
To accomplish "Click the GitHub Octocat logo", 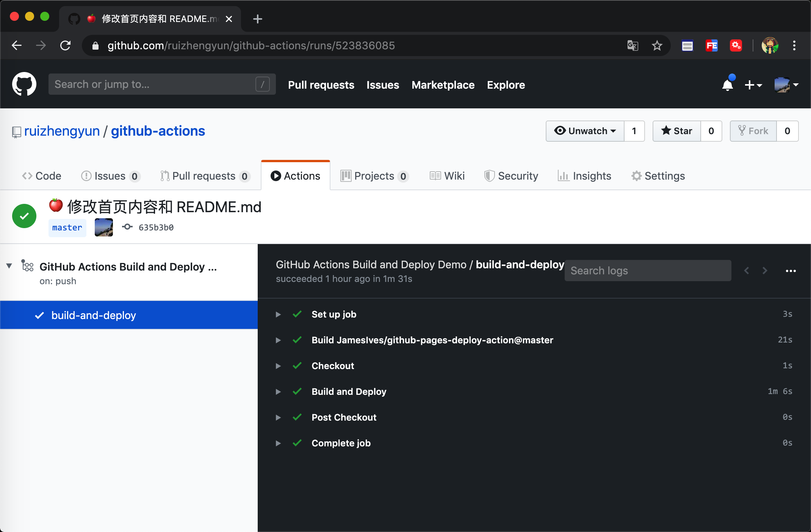I will point(24,84).
